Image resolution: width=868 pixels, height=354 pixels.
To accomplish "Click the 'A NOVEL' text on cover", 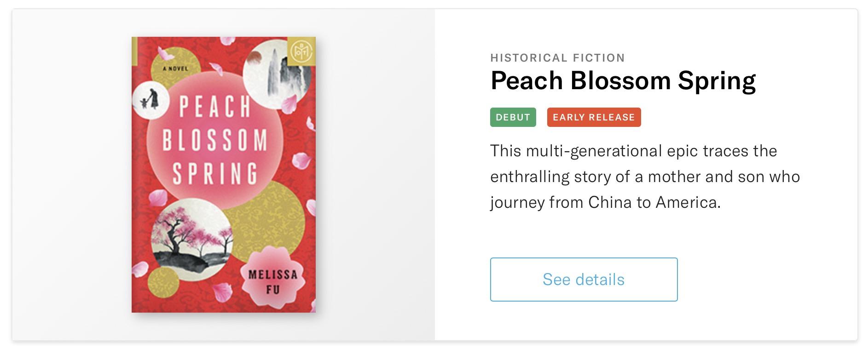I will click(x=175, y=69).
